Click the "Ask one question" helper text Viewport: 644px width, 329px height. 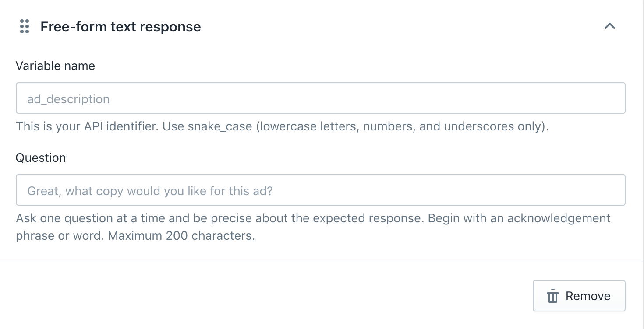tap(313, 227)
